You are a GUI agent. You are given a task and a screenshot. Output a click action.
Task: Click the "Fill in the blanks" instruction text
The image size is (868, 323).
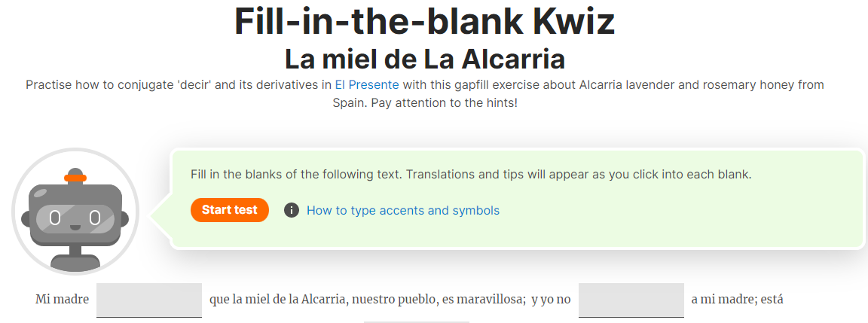[471, 175]
